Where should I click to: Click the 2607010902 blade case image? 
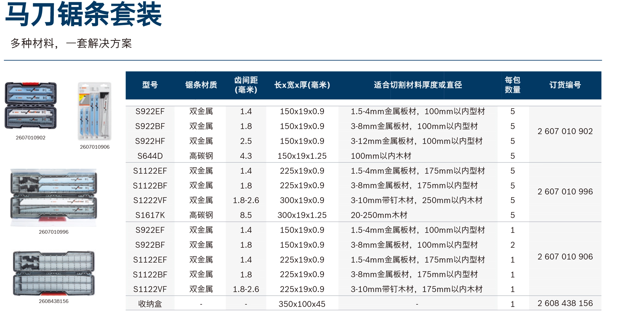pyautogui.click(x=31, y=105)
